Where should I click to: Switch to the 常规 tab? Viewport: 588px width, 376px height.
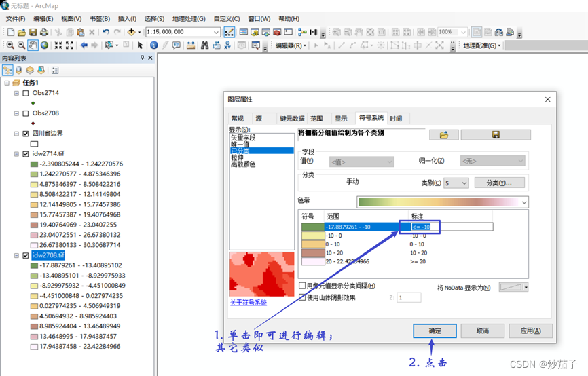pyautogui.click(x=238, y=119)
